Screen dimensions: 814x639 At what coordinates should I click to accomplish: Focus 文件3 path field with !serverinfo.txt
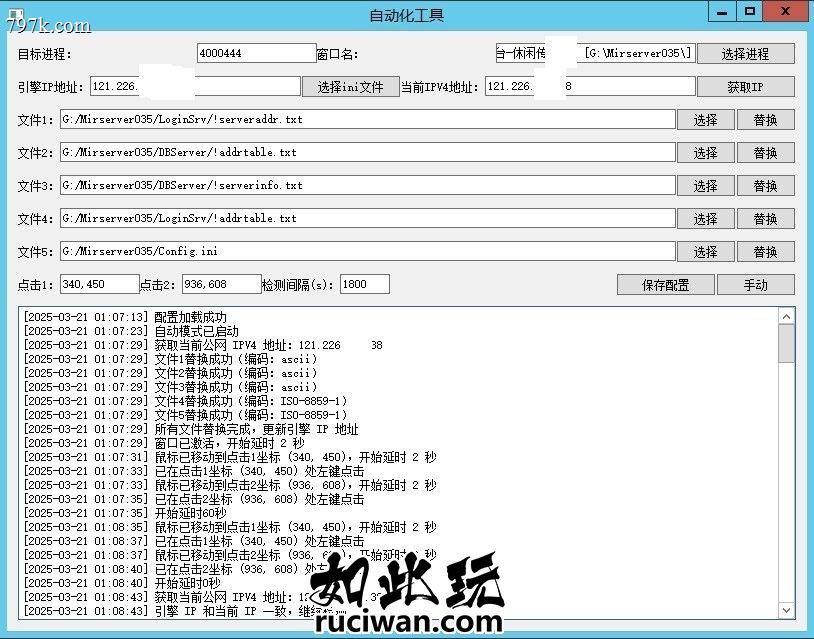[x=368, y=185]
